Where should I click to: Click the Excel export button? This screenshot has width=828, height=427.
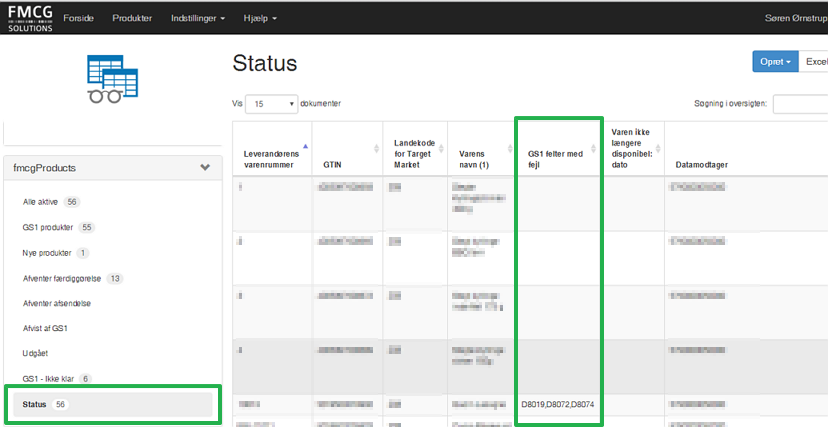coord(814,62)
